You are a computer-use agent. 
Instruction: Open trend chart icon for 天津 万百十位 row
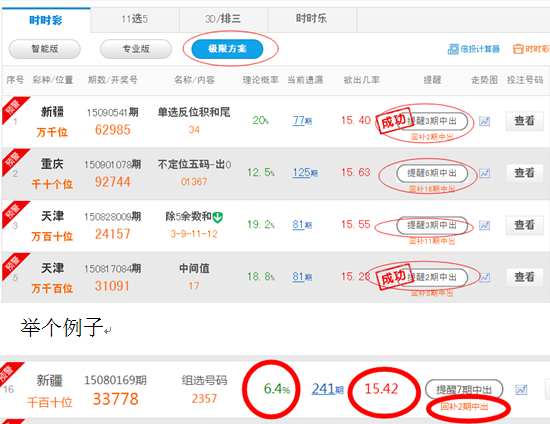click(x=484, y=225)
